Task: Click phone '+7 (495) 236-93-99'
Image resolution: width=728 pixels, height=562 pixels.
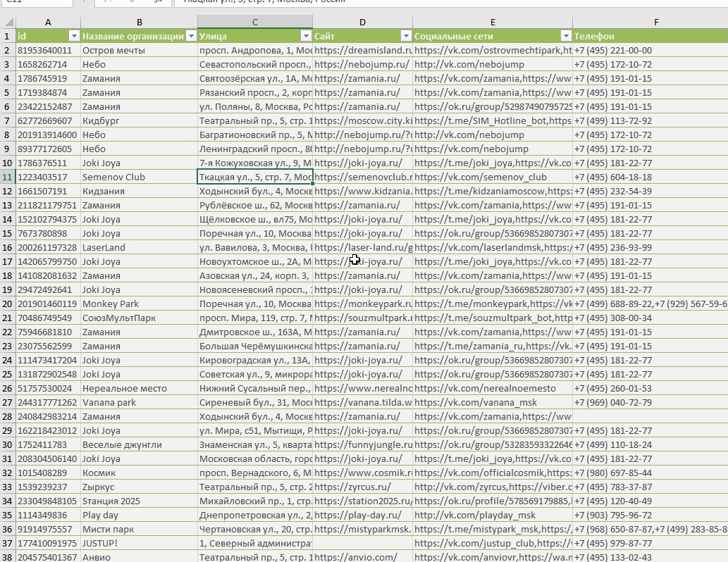Action: pyautogui.click(x=650, y=247)
